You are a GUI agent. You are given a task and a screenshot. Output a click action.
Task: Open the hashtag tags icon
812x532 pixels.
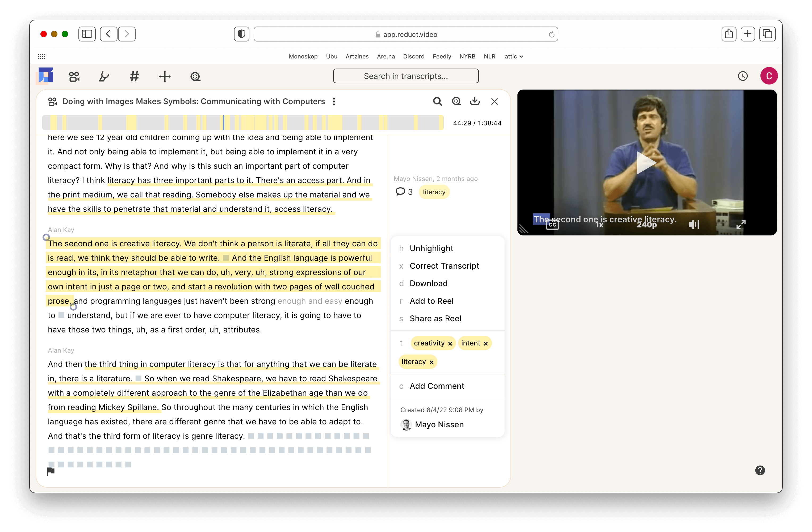tap(135, 76)
